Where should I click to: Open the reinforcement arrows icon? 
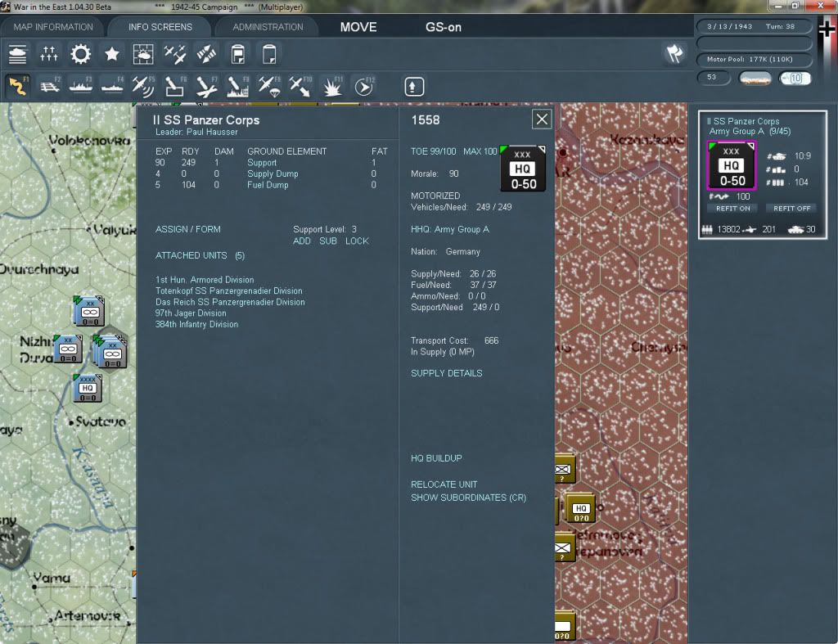coord(206,54)
